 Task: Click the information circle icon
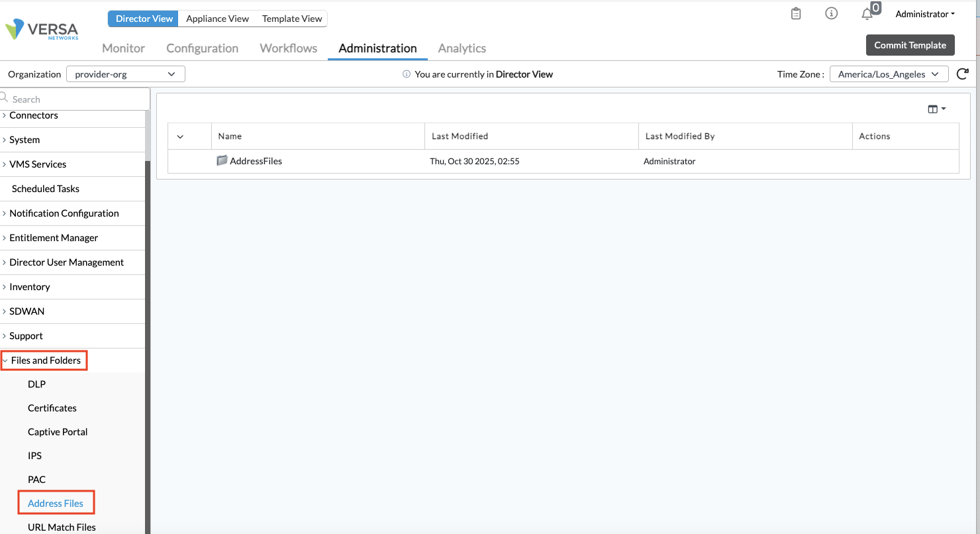point(832,14)
